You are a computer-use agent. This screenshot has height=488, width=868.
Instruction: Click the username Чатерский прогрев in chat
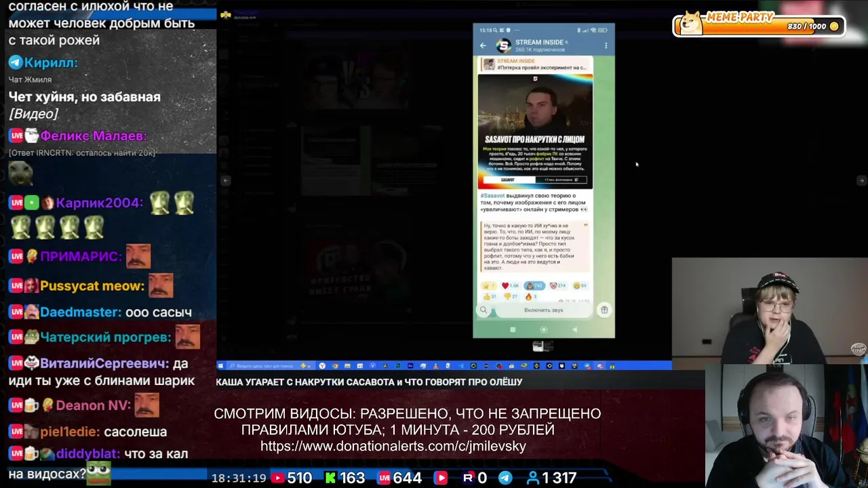tap(105, 337)
